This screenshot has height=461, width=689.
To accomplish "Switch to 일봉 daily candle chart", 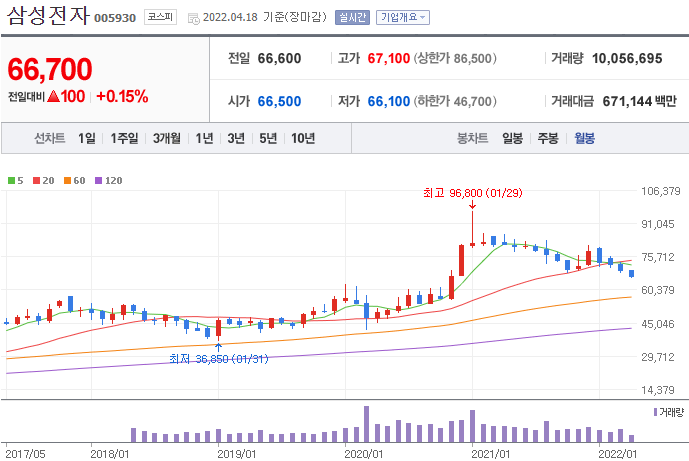I will point(513,138).
